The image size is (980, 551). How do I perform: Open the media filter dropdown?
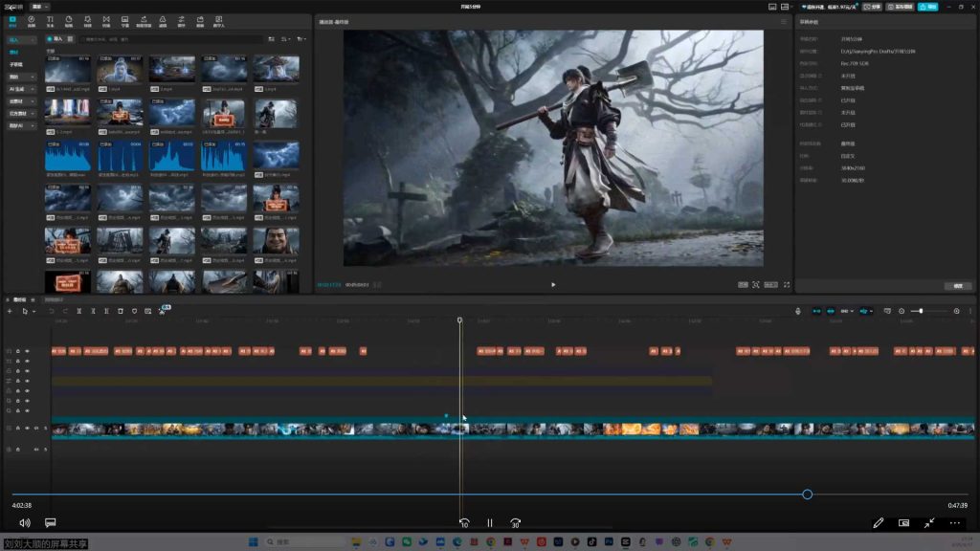click(301, 39)
